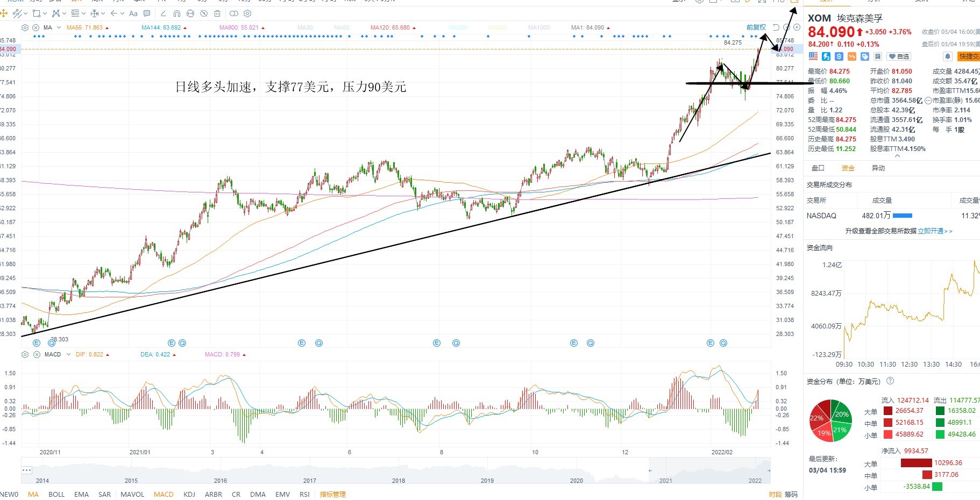Click the blue dollar sign icon
The height and width of the screenshot is (500, 980).
(x=839, y=56)
